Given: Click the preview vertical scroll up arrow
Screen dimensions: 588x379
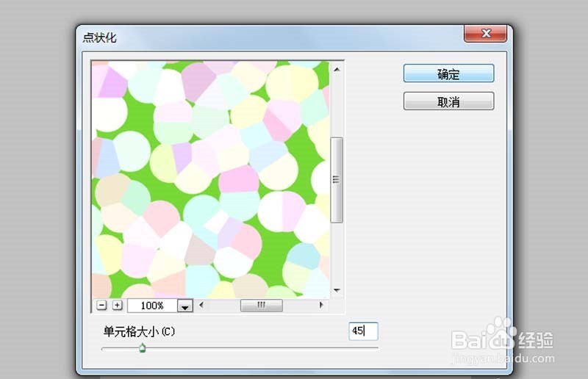Looking at the screenshot, I should pos(337,69).
